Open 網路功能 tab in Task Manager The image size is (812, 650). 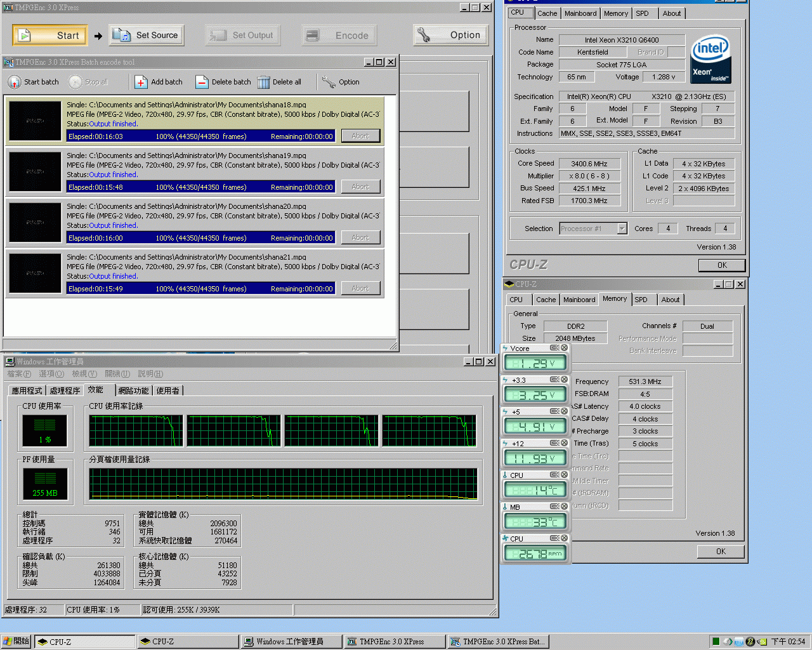133,390
